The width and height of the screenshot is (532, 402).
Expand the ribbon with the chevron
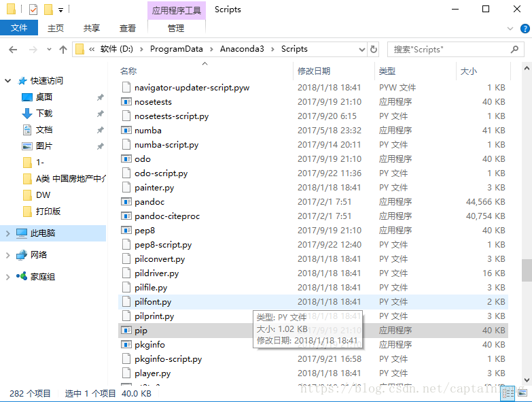tap(510, 29)
